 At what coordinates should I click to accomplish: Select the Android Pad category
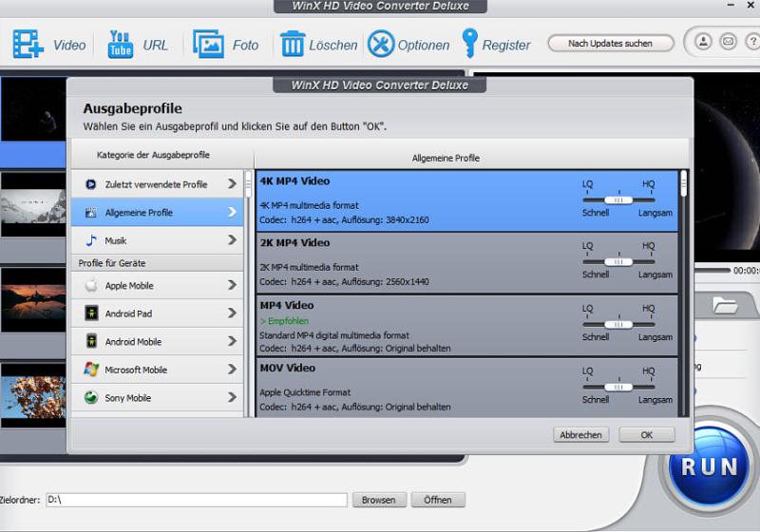(x=157, y=313)
